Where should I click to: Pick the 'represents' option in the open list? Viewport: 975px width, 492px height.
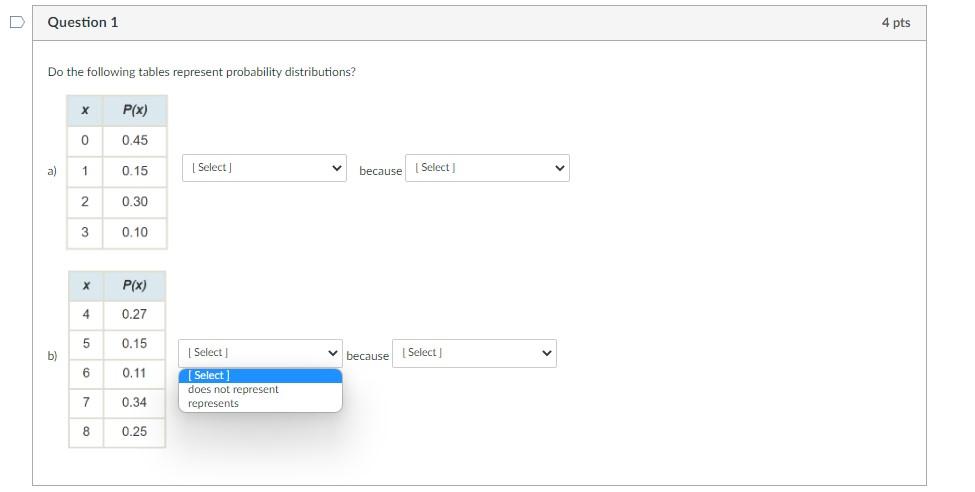coord(213,404)
